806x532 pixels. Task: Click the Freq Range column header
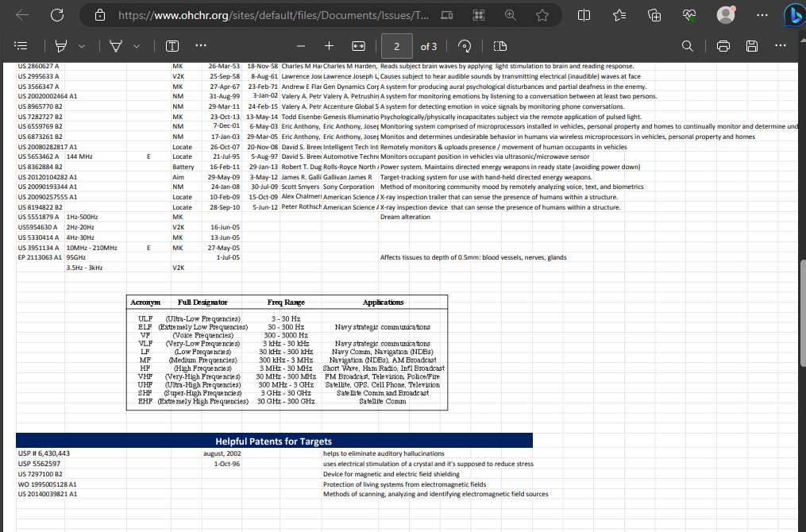[x=286, y=303]
